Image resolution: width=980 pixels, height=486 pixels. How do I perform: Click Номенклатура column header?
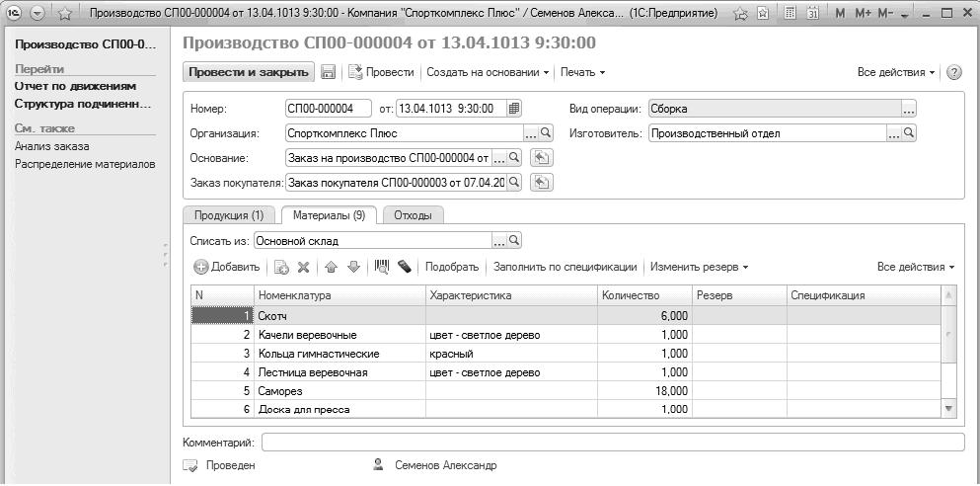[x=339, y=296]
